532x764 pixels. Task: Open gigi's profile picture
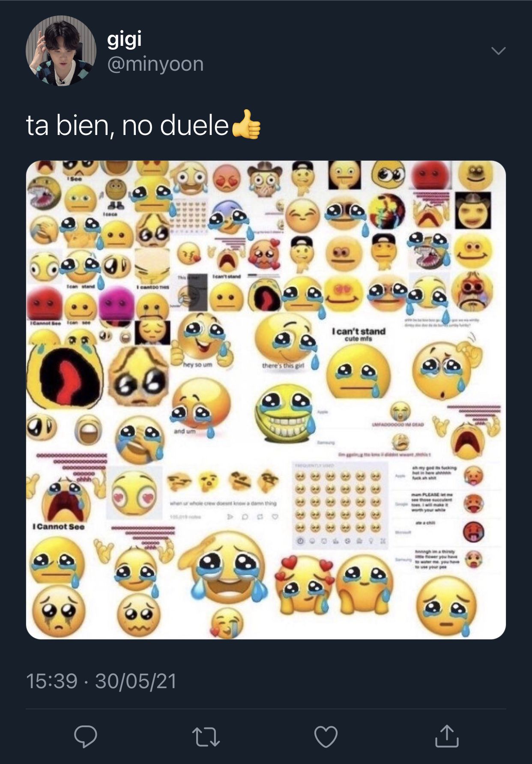click(61, 51)
